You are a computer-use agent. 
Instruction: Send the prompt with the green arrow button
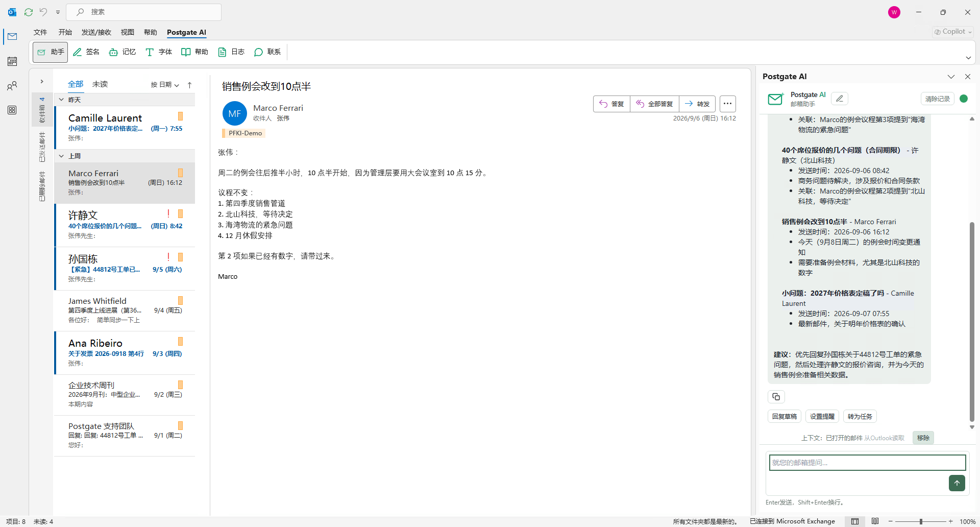click(x=957, y=483)
